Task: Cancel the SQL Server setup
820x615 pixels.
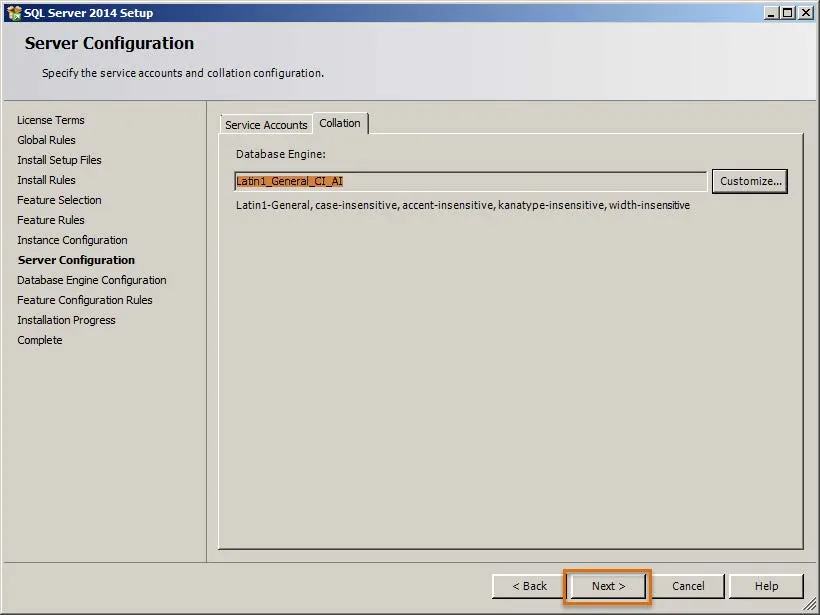Action: (688, 586)
